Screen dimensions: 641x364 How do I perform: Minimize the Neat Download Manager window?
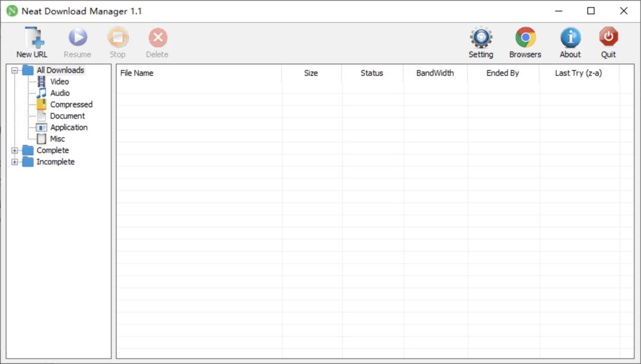tap(559, 11)
